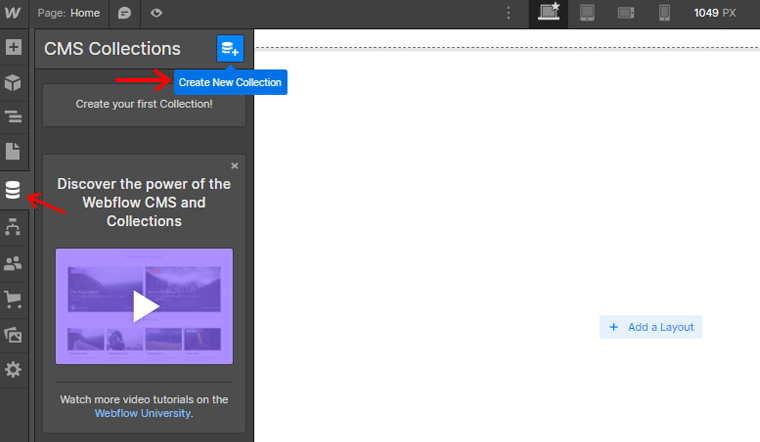Screen dimensions: 760x442
Task: Click the Webflow W logo menu
Action: 13,13
